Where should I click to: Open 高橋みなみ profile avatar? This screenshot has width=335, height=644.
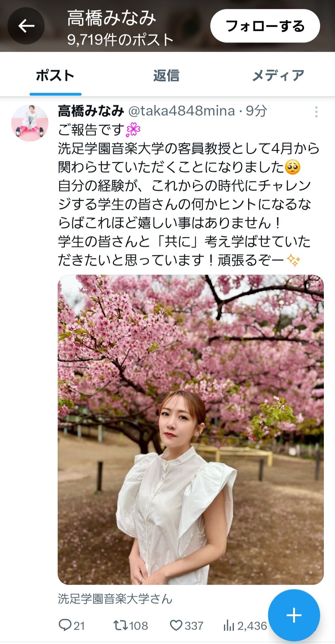click(30, 123)
